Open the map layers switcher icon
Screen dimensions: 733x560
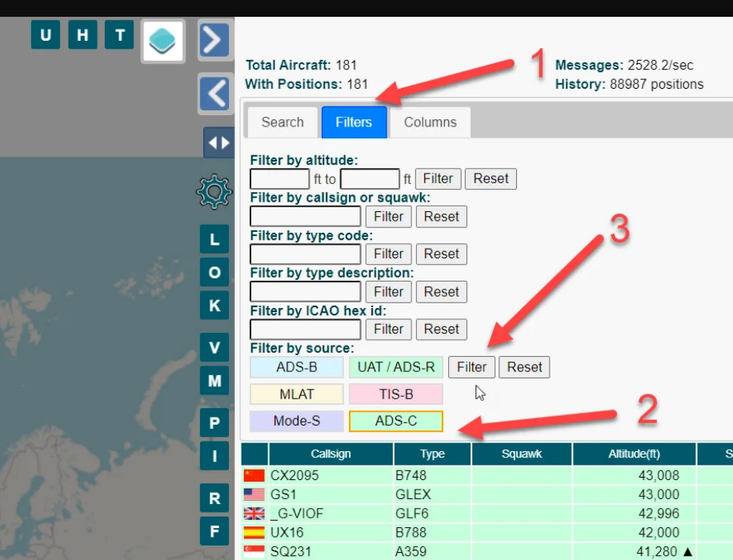pyautogui.click(x=163, y=41)
